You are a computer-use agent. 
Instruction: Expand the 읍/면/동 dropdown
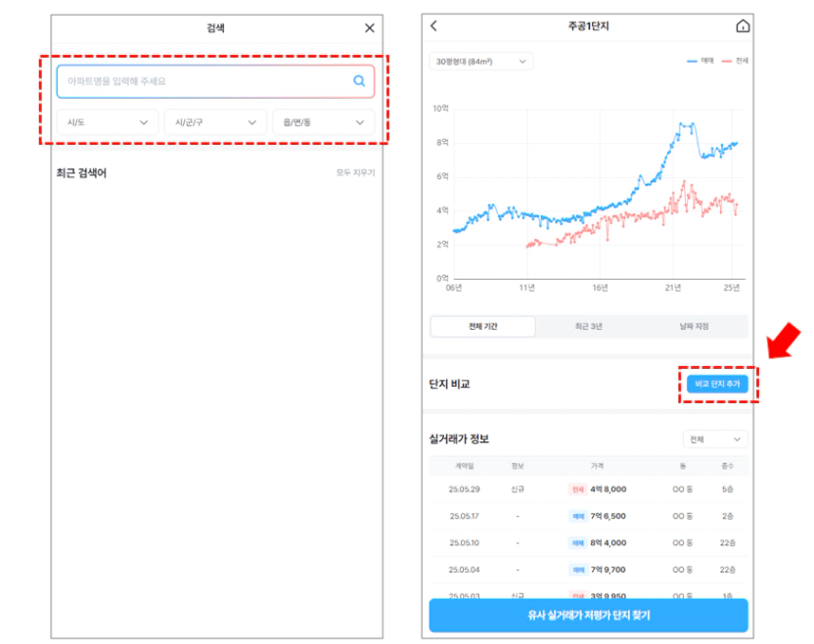coord(324,122)
